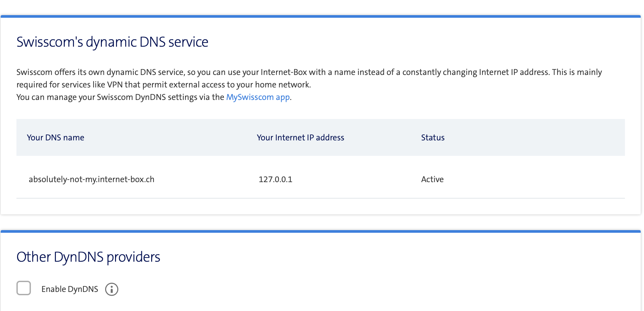Click the blue bar atop Other DynDNS providers card
Viewport: 644px width, 311px height.
click(x=321, y=231)
